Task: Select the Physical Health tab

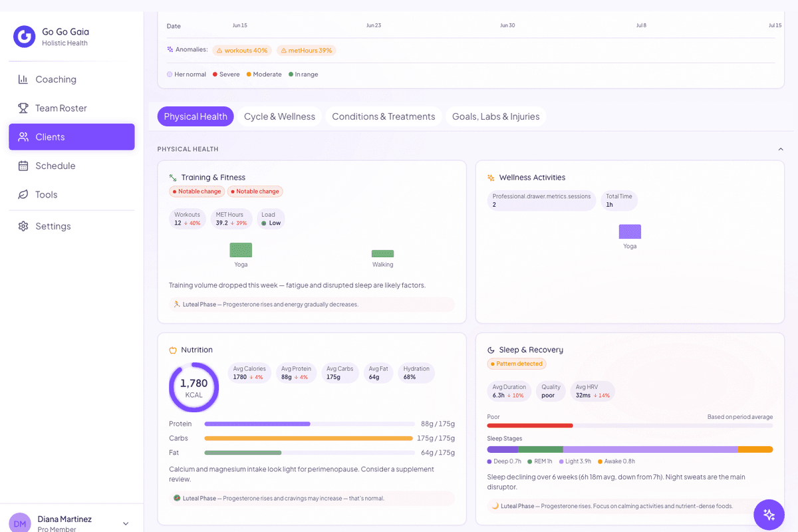Action: point(196,116)
